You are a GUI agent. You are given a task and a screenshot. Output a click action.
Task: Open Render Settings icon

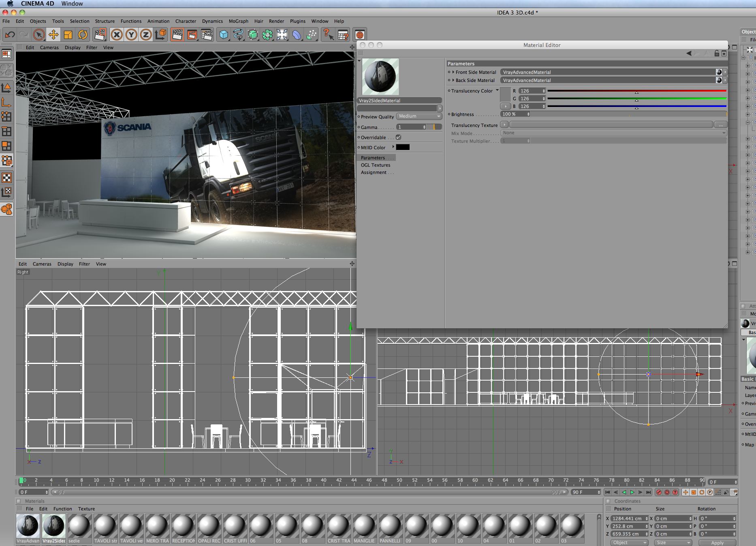tap(207, 35)
